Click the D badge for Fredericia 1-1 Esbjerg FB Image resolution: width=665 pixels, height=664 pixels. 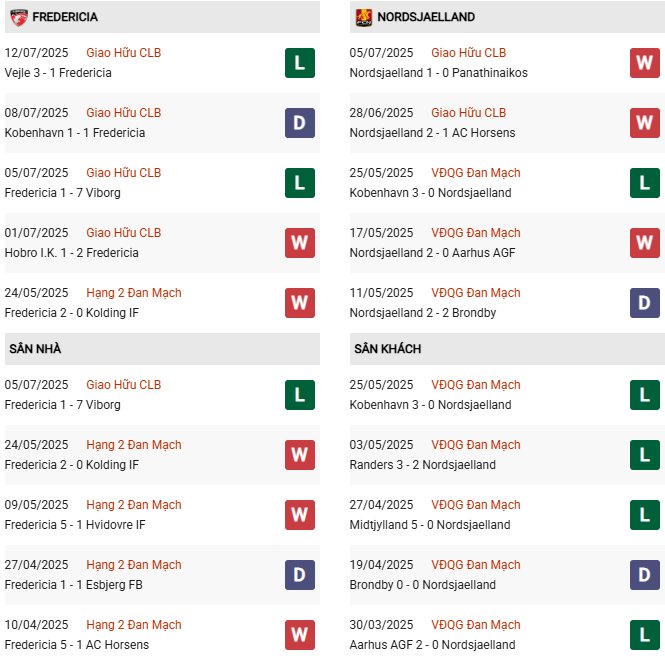pos(299,575)
